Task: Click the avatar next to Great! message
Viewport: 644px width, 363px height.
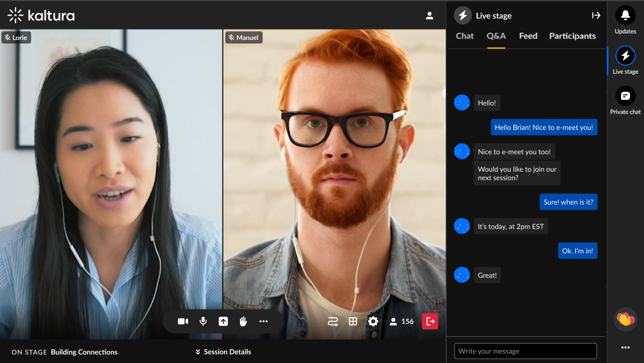Action: 462,275
